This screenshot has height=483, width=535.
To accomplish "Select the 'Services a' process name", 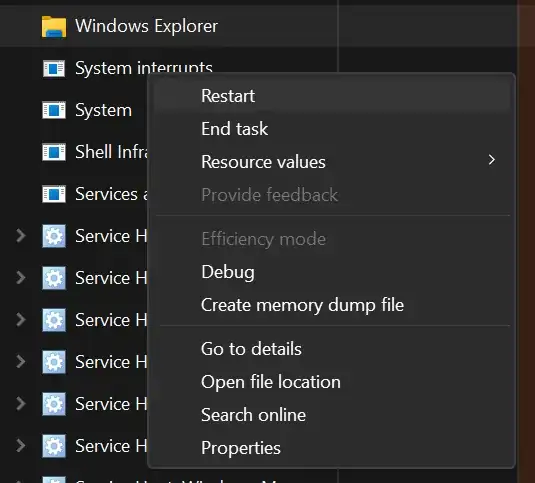I will click(112, 194).
